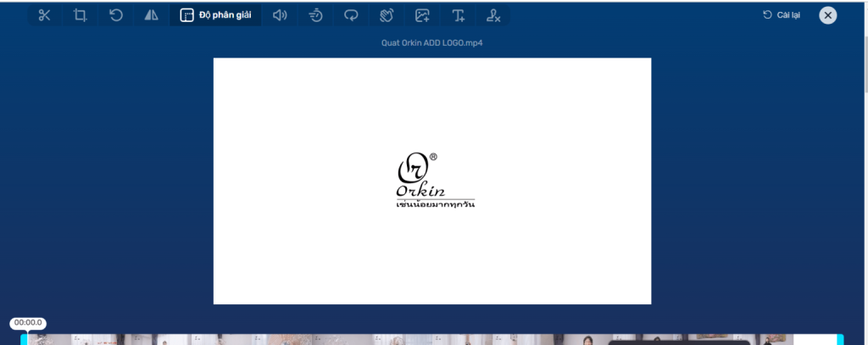Close the video editor with X
This screenshot has width=868, height=345.
tap(828, 15)
